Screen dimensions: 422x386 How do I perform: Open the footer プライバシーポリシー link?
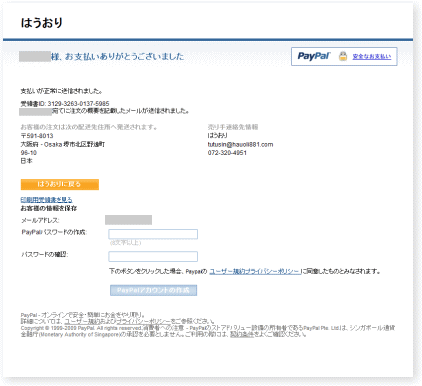[143, 321]
